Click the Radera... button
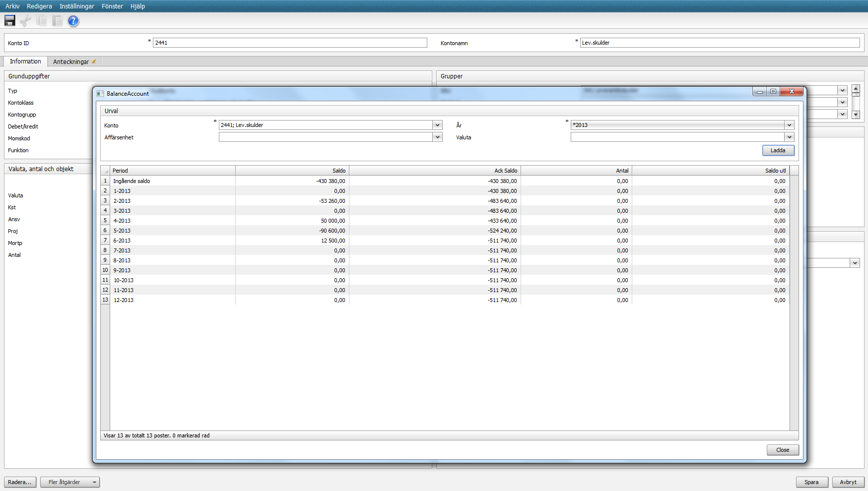This screenshot has height=491, width=868. click(x=20, y=482)
